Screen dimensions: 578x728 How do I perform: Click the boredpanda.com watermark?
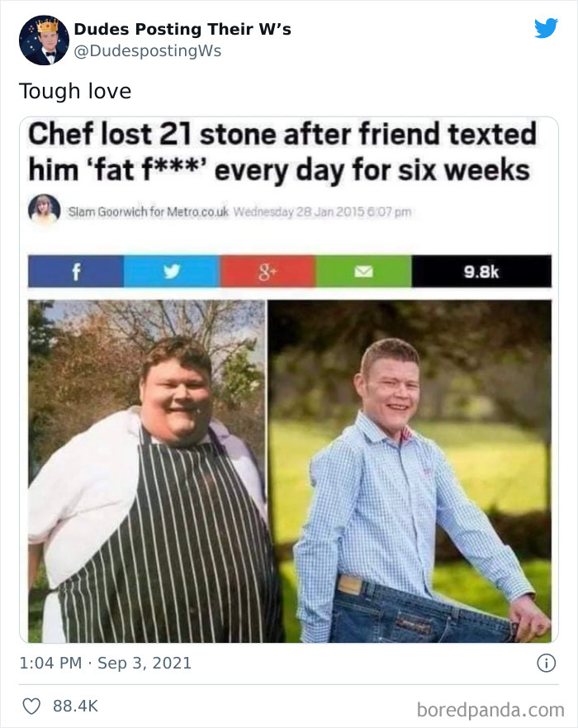coord(490,710)
